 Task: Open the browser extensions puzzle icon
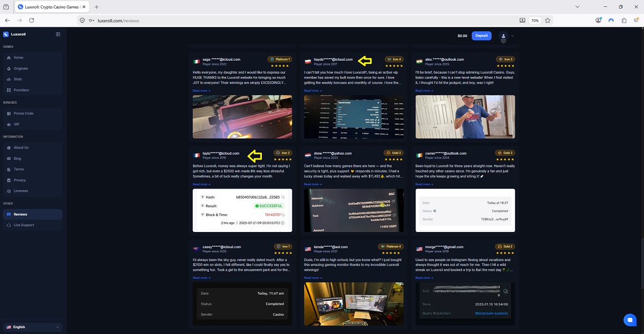pos(624,20)
